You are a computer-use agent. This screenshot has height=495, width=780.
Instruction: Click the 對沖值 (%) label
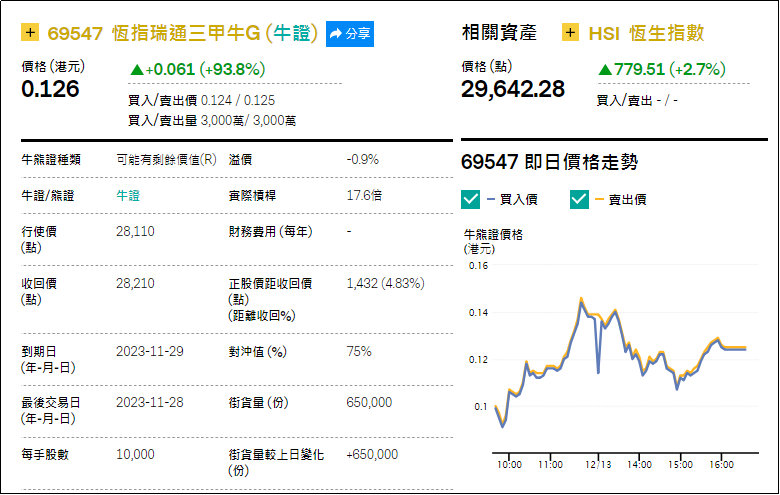pos(258,352)
